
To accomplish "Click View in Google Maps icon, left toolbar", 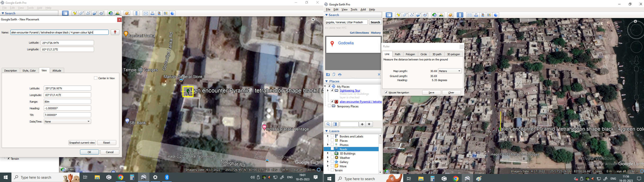I will click(x=166, y=13).
